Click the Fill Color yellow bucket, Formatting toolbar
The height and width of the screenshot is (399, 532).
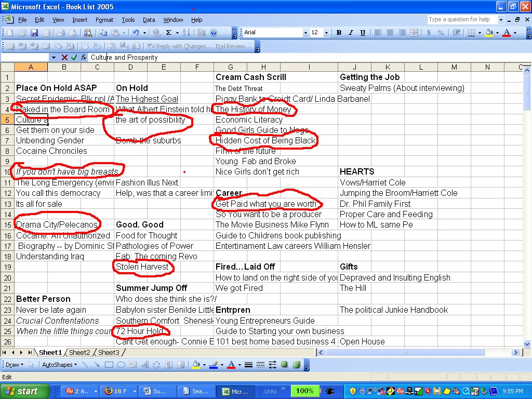click(489, 33)
